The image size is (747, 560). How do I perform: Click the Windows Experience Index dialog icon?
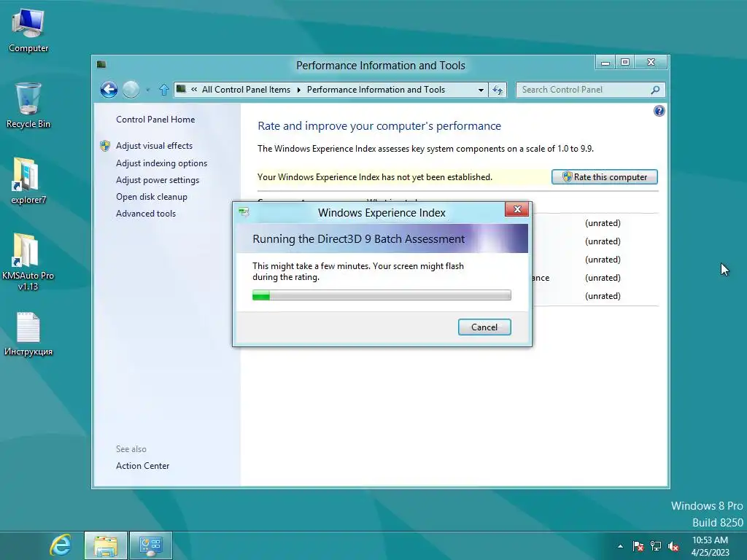(244, 212)
